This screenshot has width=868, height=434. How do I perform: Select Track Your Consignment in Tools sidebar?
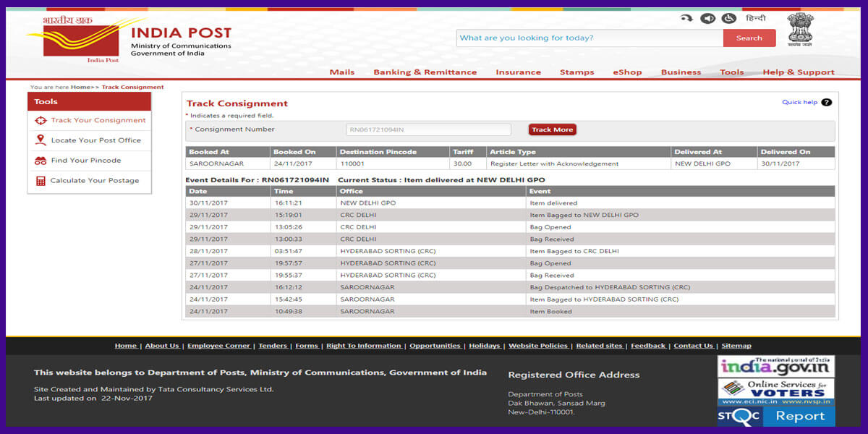pyautogui.click(x=98, y=120)
